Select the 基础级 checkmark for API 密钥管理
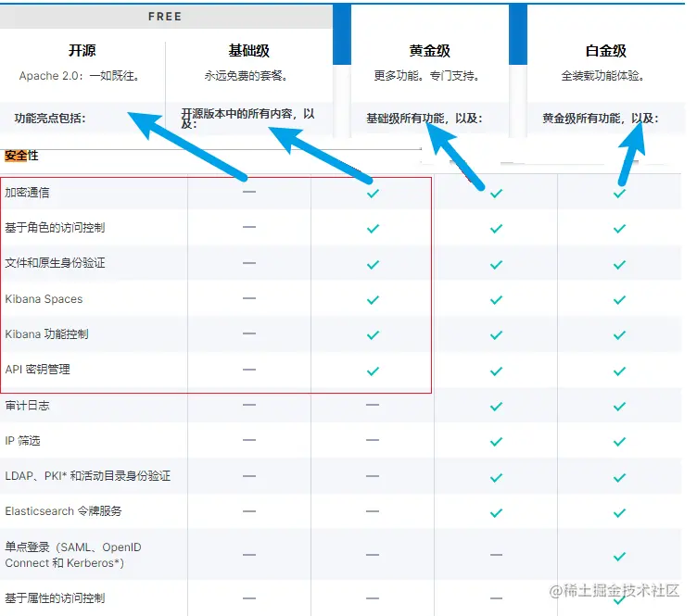The height and width of the screenshot is (616, 697). pos(373,371)
